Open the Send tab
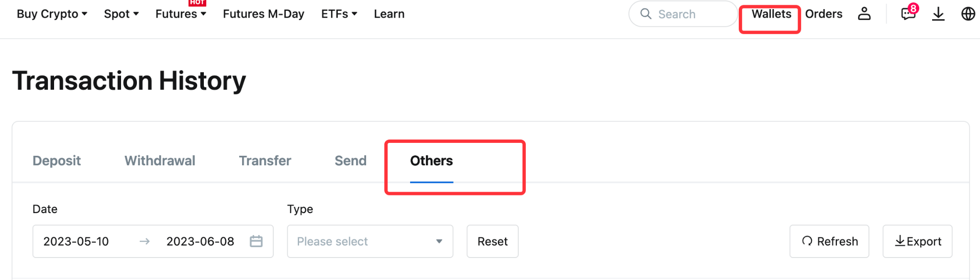Screen dimensions: 980x280 [350, 161]
